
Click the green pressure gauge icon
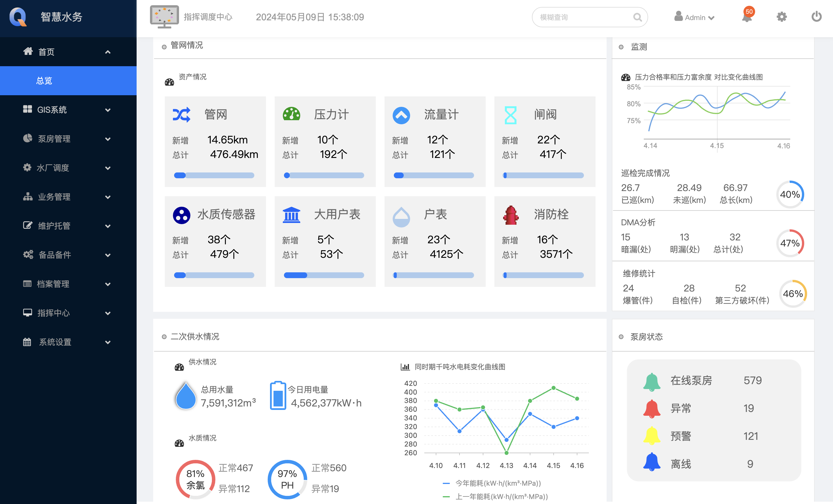[292, 114]
